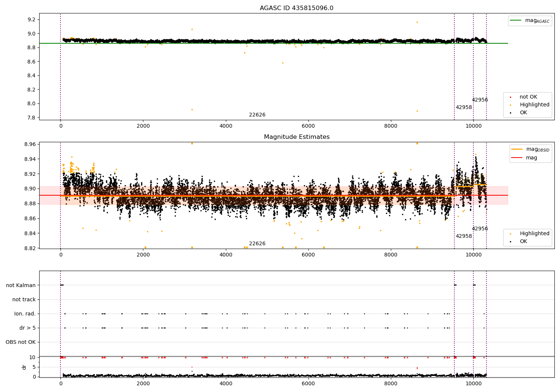The image size is (560, 392).
Task: Click the '42958' annotation in the top plot
Action: tap(464, 108)
